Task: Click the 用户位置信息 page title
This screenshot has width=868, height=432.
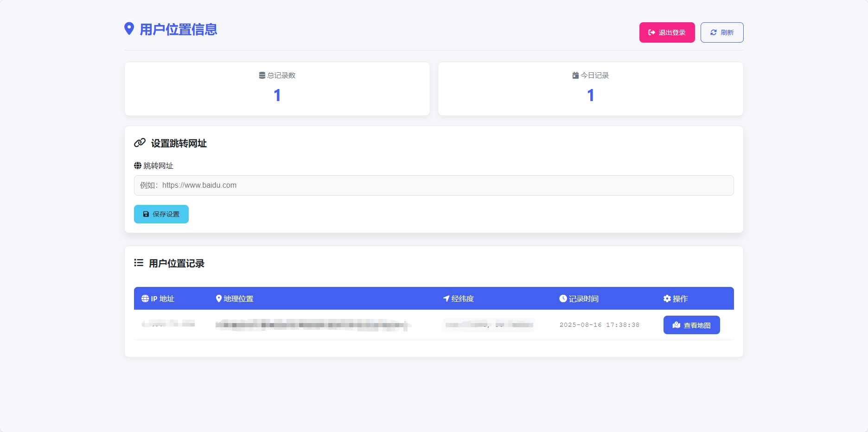Action: click(179, 30)
